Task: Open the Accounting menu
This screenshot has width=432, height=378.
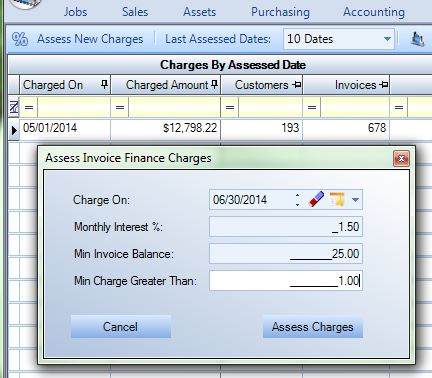Action: (374, 12)
